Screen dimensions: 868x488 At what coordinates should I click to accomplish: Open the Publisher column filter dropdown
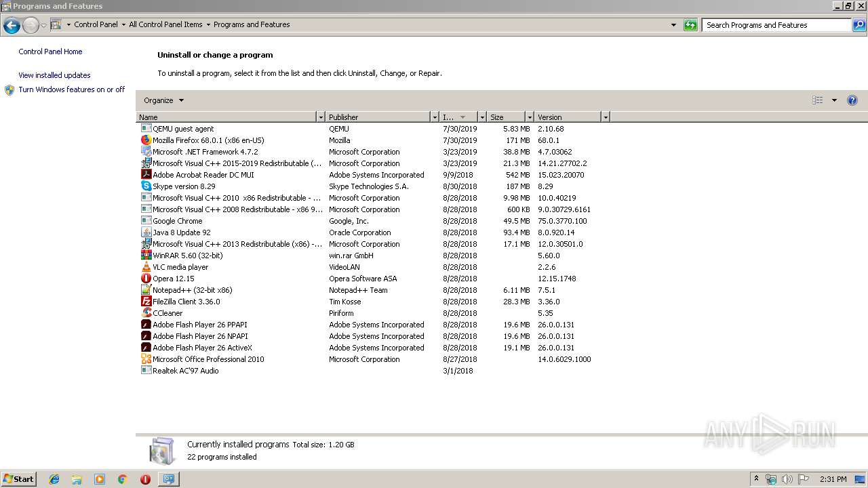click(435, 117)
